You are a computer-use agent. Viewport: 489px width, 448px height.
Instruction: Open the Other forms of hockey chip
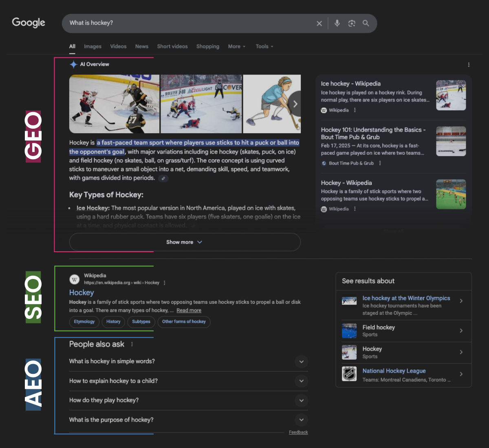point(184,322)
